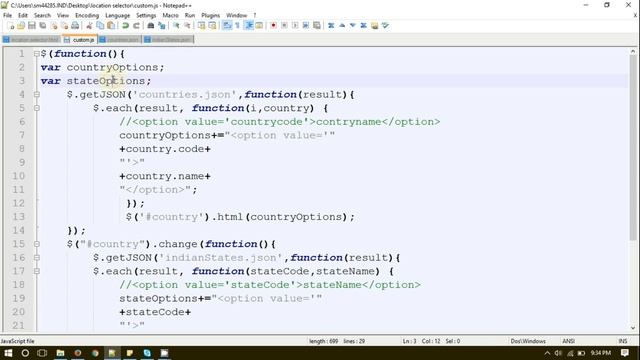Click the Close All documents toolbar icon
The image size is (640, 360).
pos(64,26)
